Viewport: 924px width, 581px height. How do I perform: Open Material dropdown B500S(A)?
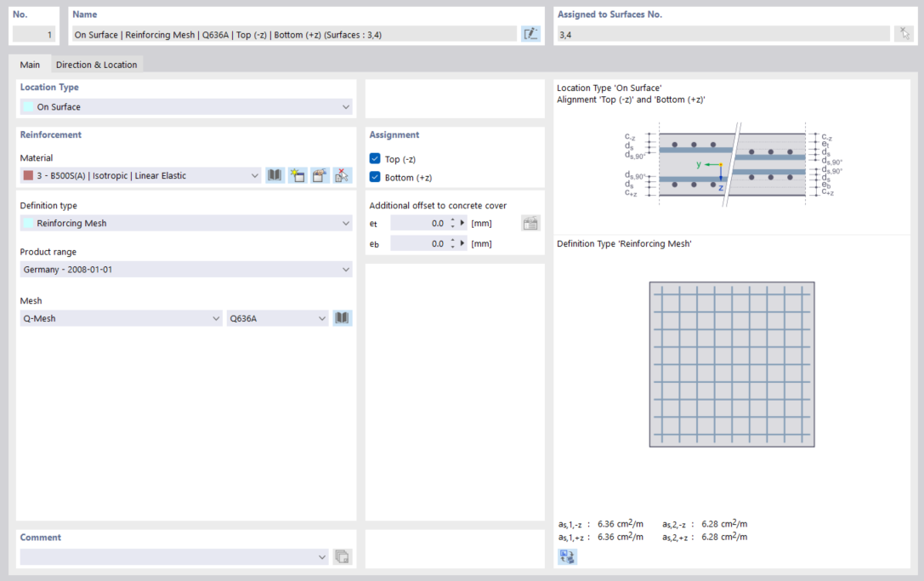click(140, 175)
